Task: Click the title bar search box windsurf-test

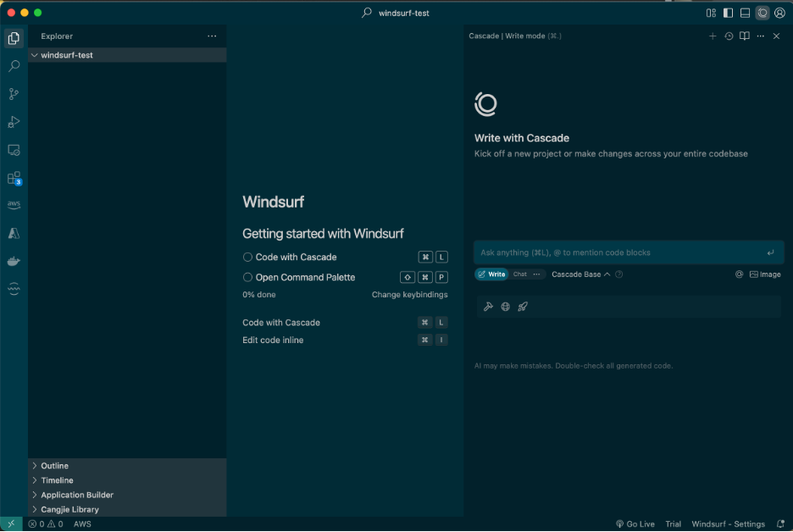Action: click(396, 14)
